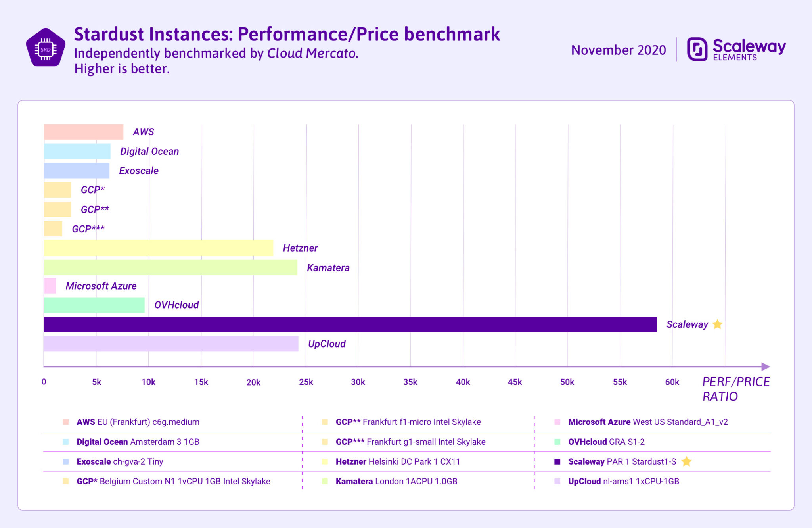This screenshot has width=812, height=528.
Task: Click the AWS bar in the chart
Action: point(83,132)
